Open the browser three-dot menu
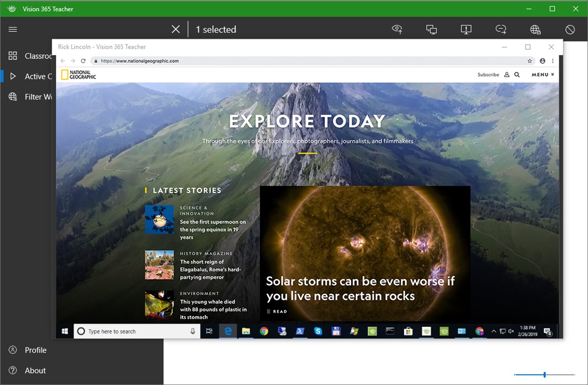The image size is (588, 385). [x=552, y=61]
